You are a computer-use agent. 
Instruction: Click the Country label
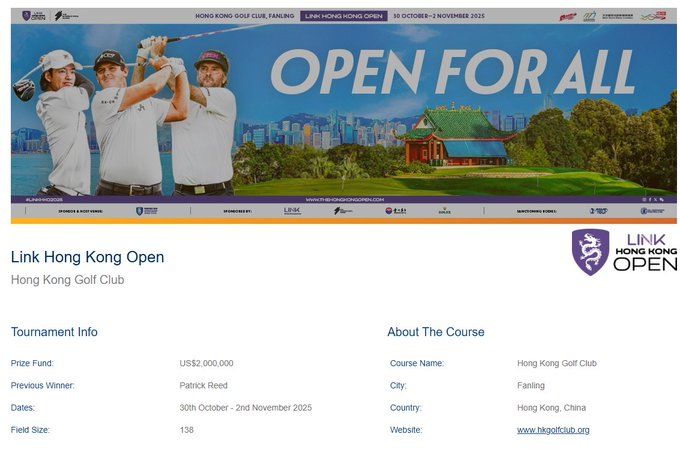(x=405, y=408)
